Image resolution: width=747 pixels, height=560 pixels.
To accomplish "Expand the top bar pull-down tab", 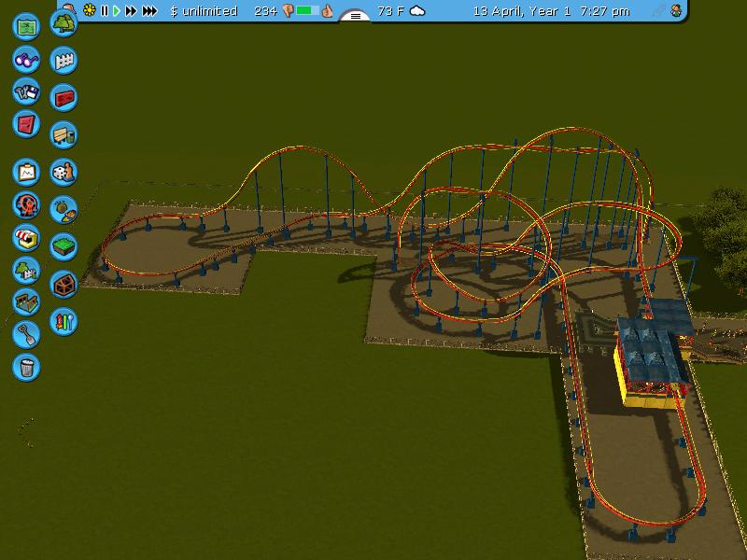I will click(355, 16).
